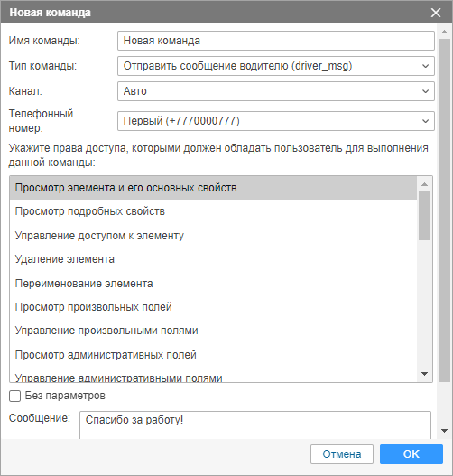This screenshot has height=476, width=453.
Task: Expand the Канал dropdown
Action: tap(276, 91)
